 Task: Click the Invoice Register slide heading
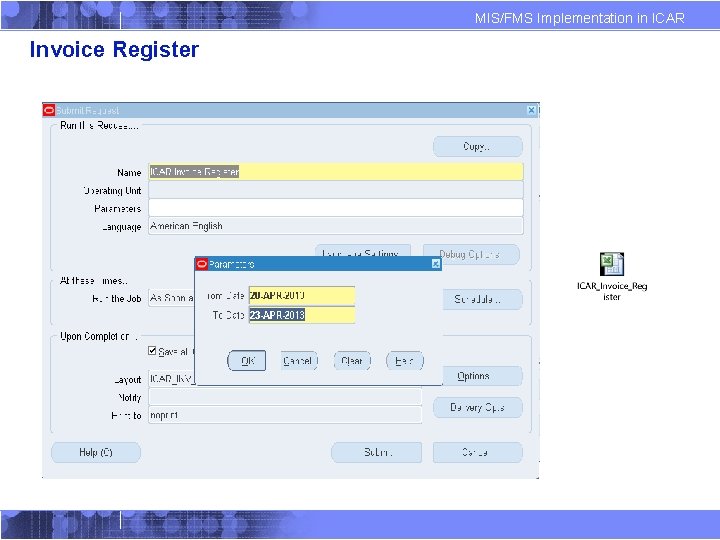(114, 49)
